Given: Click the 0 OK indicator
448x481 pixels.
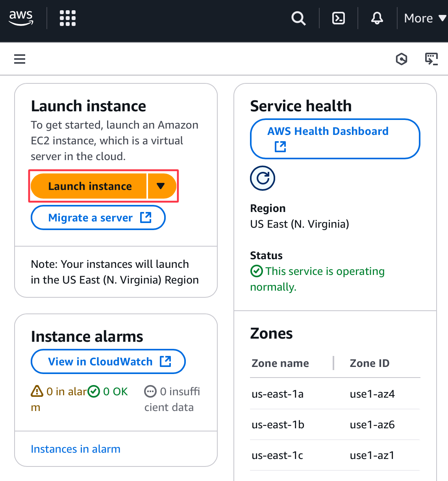Looking at the screenshot, I should (108, 392).
